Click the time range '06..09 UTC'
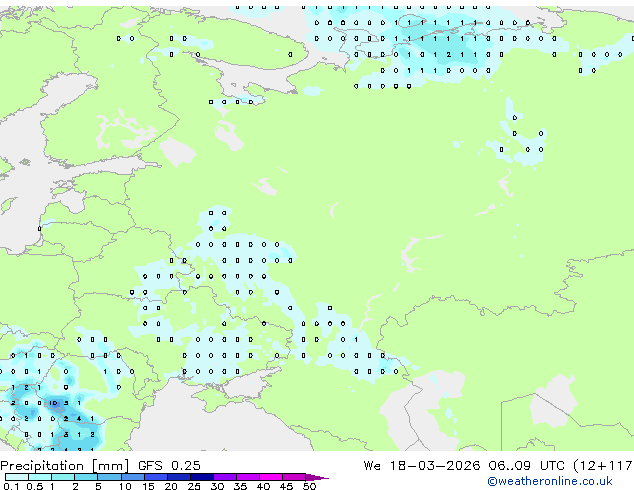 pyautogui.click(x=526, y=466)
